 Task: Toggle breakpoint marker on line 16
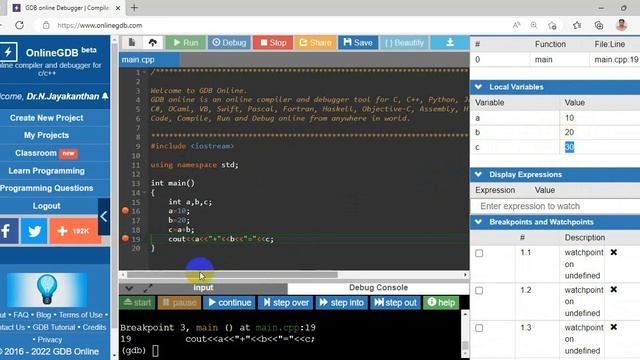(x=125, y=211)
